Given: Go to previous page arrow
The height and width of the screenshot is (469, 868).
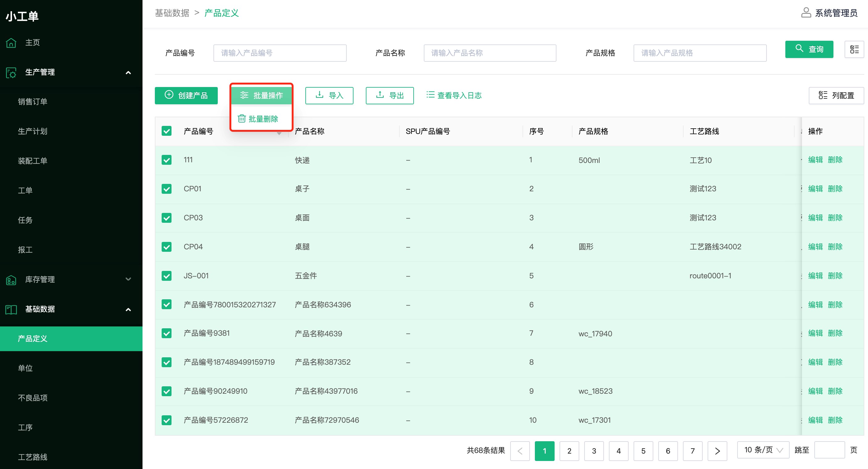Looking at the screenshot, I should [x=519, y=451].
